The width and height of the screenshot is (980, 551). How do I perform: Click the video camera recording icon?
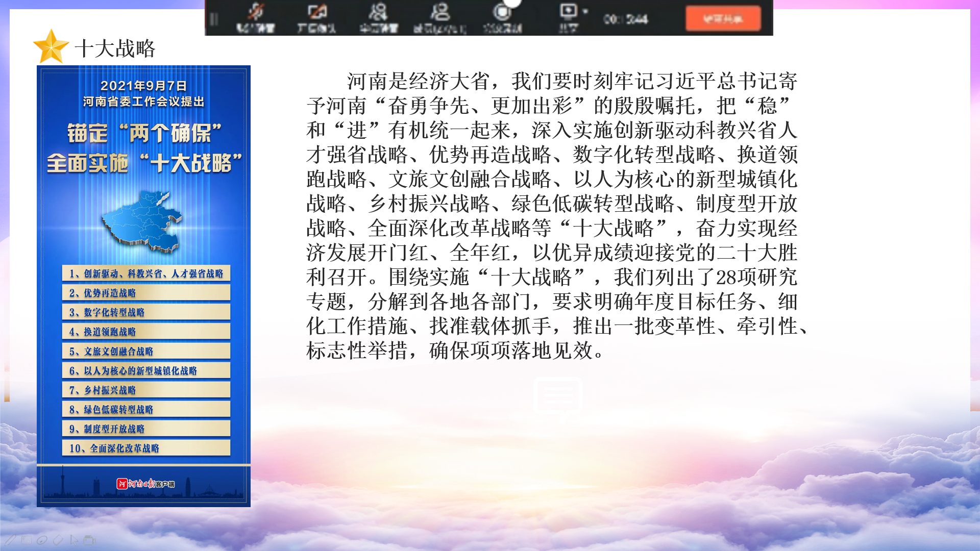[x=90, y=540]
